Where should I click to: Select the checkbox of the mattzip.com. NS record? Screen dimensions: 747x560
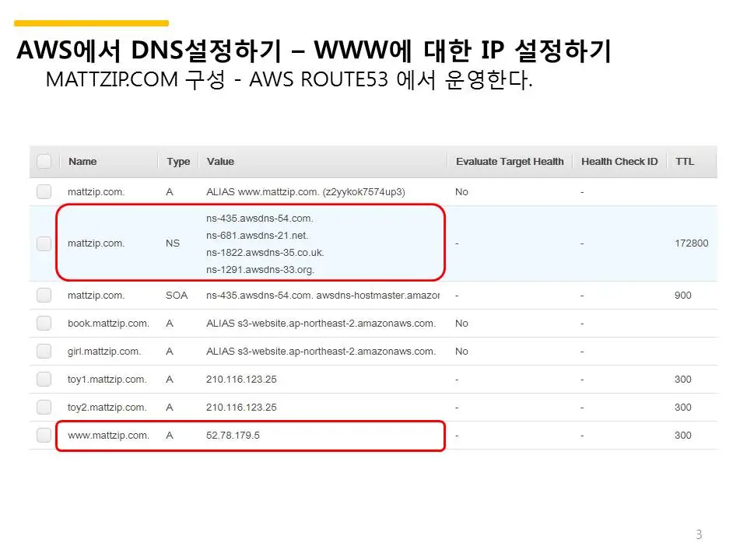click(x=44, y=243)
